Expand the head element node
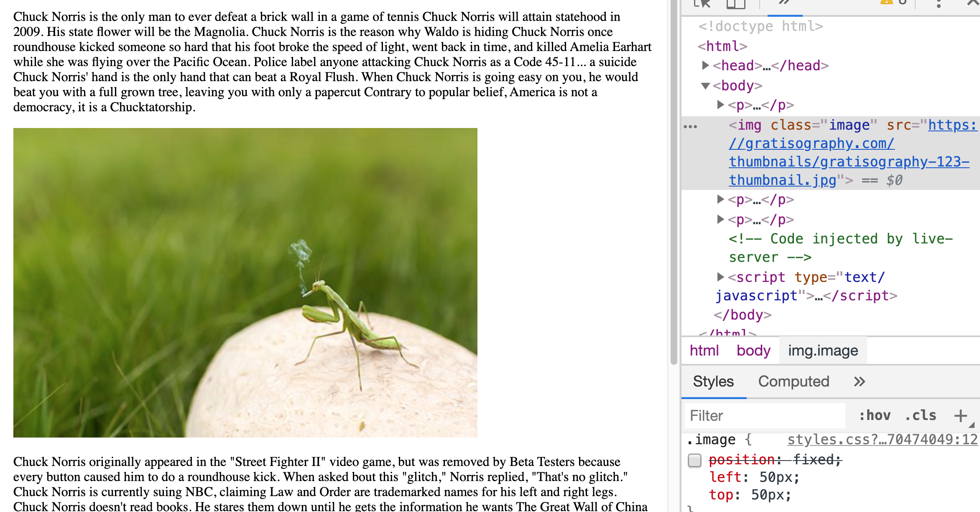The image size is (980, 512). tap(705, 65)
